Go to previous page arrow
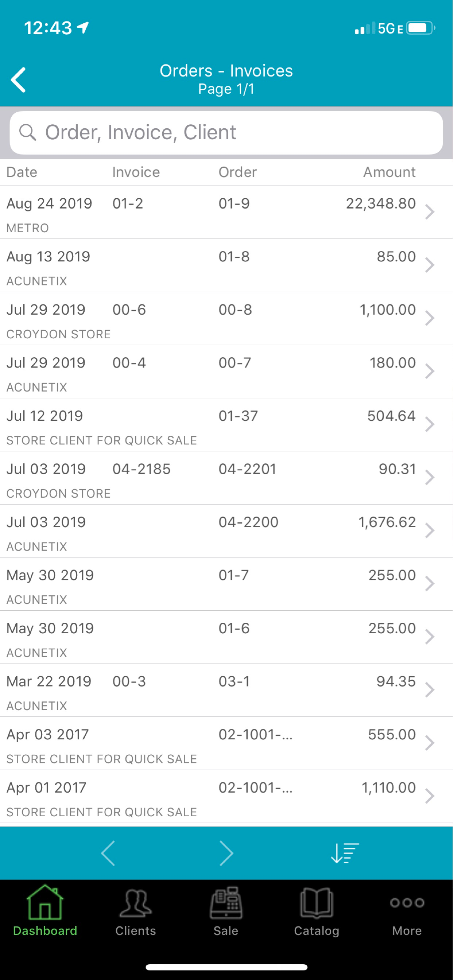Viewport: 453px width, 980px height. tap(108, 853)
